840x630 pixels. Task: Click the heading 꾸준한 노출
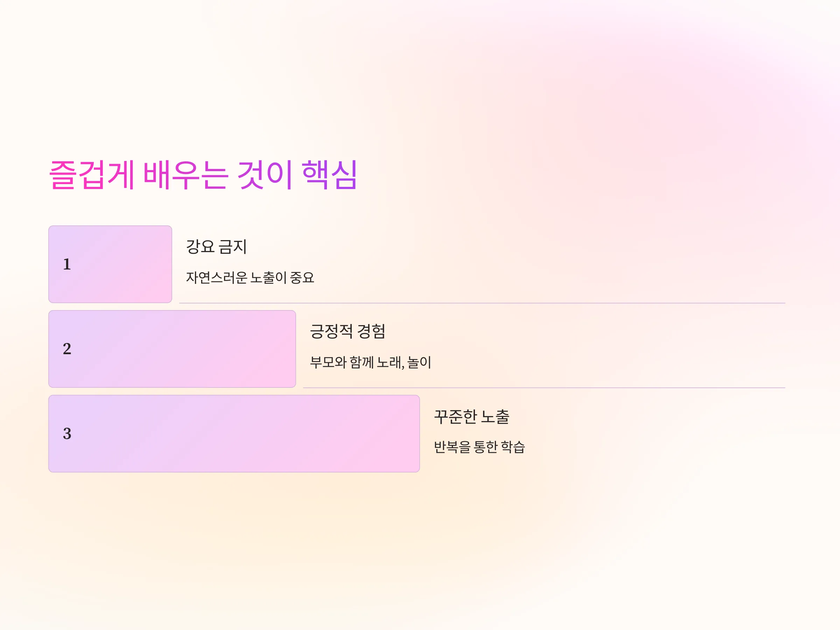click(x=471, y=416)
